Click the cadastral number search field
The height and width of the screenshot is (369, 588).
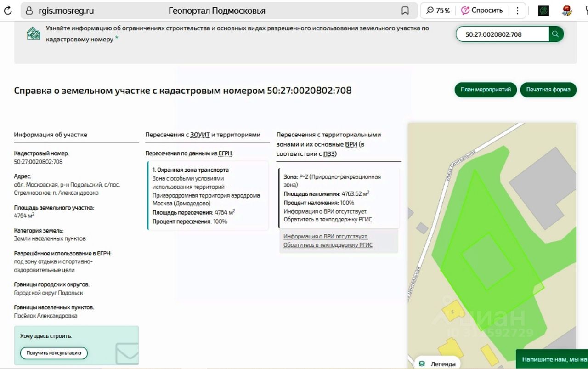pyautogui.click(x=503, y=34)
